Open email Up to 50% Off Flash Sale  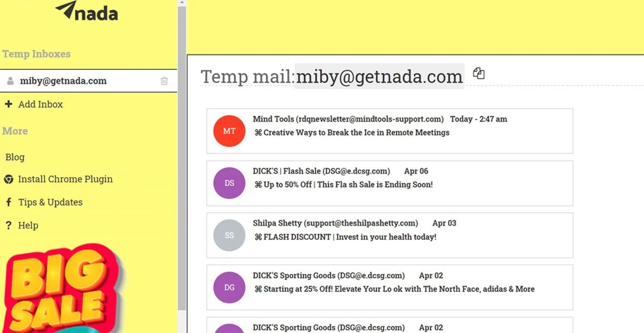pyautogui.click(x=390, y=183)
